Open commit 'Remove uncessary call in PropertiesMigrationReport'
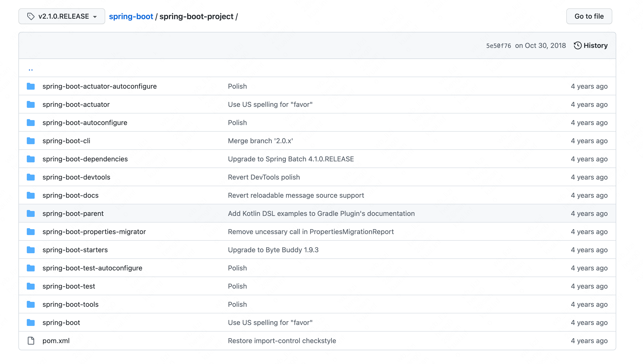 [311, 232]
